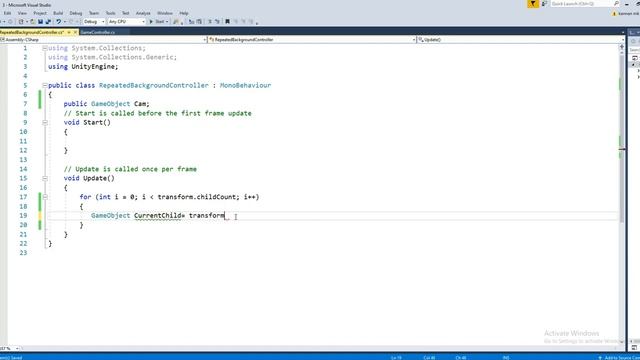
Task: Click the Add to Source Control status item
Action: tap(620, 358)
